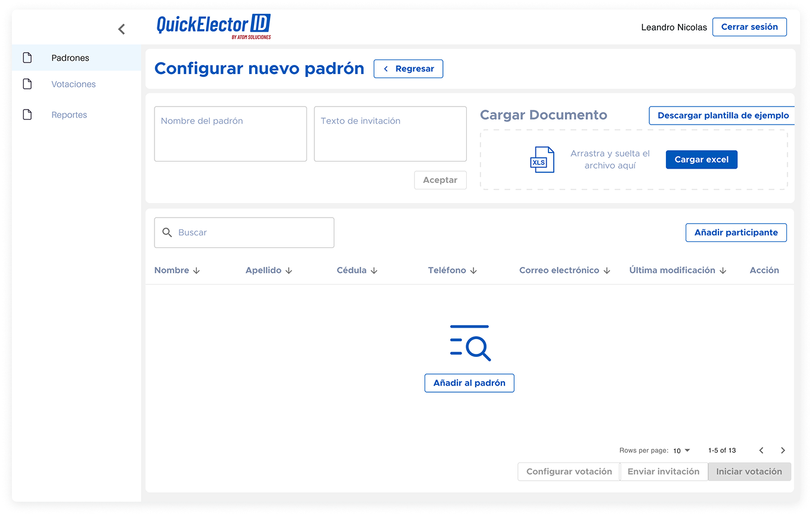This screenshot has width=812, height=516.
Task: Open rows per page dropdown
Action: pos(681,450)
